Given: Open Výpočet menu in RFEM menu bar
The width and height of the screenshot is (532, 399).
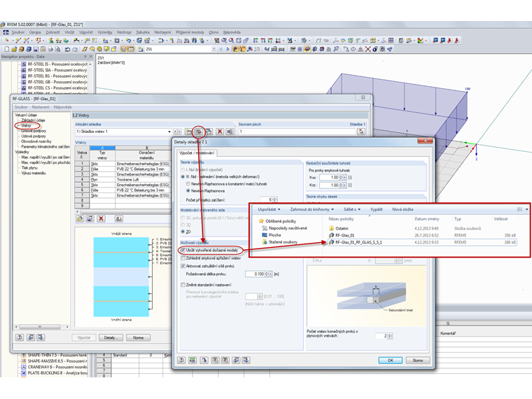Looking at the screenshot, I should [x=86, y=32].
